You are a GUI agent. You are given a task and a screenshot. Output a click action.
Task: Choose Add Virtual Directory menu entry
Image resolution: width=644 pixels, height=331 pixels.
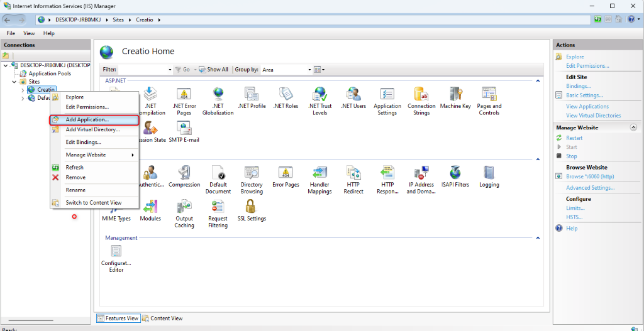pos(94,129)
